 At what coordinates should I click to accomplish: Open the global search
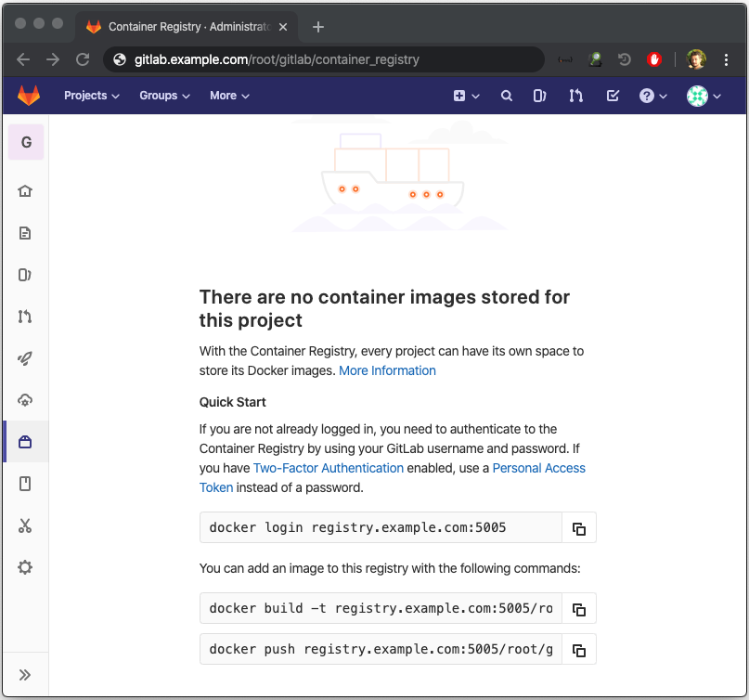[506, 96]
